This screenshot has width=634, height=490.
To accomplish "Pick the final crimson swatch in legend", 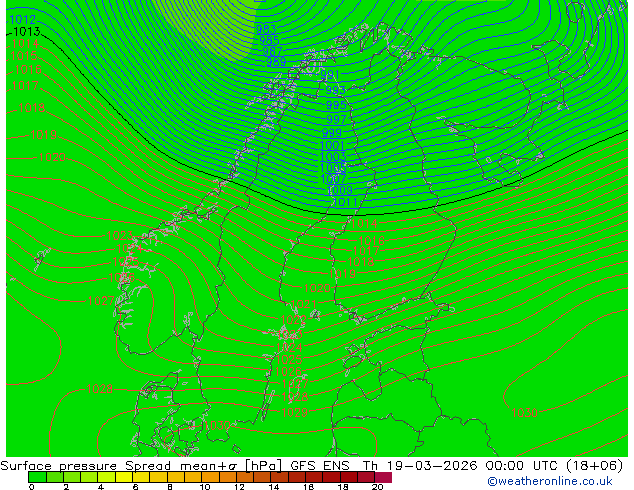I will (x=383, y=477).
